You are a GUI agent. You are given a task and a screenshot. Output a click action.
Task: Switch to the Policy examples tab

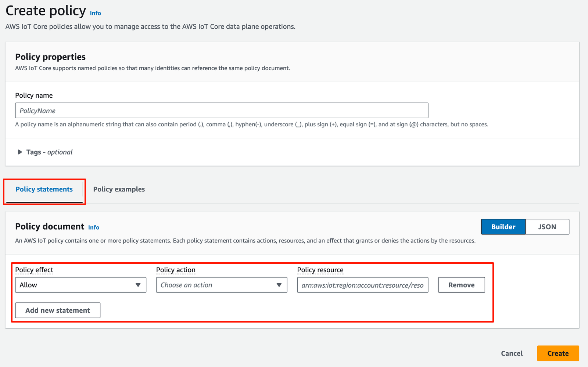pos(119,190)
